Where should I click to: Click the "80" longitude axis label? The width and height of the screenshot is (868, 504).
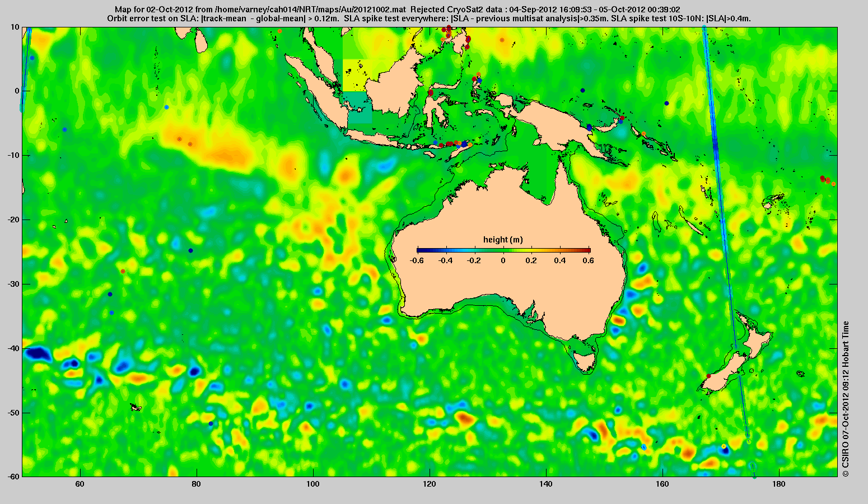pyautogui.click(x=197, y=484)
